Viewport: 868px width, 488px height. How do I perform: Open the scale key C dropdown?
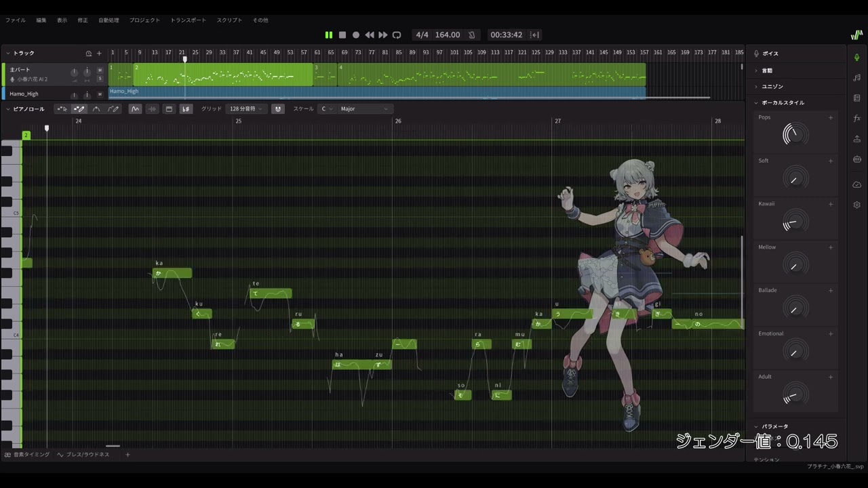click(327, 109)
